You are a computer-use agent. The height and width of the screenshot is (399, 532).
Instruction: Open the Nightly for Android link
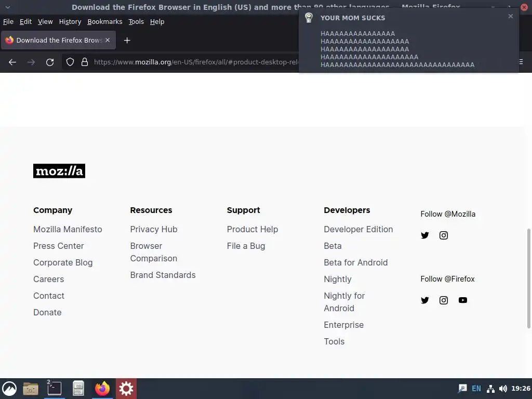point(344,302)
